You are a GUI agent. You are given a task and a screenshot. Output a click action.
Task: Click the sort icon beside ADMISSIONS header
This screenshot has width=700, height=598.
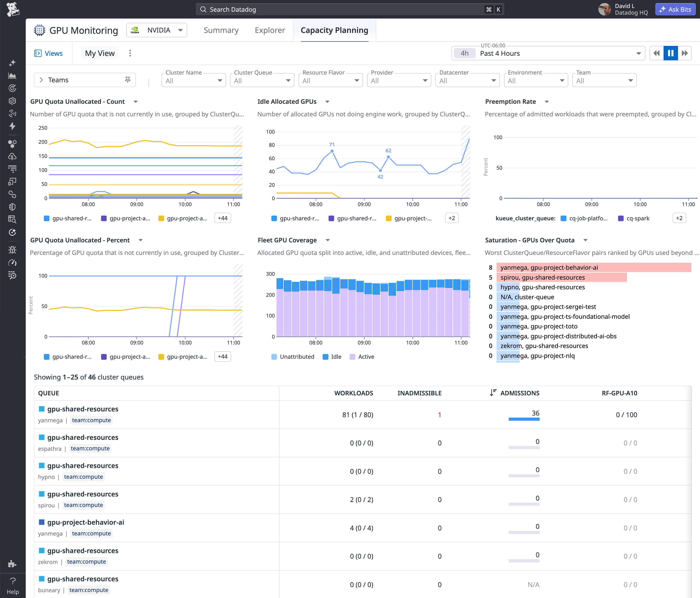point(493,392)
